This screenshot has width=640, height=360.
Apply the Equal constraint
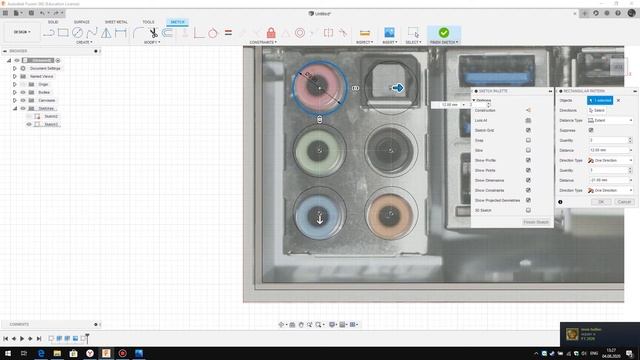228,33
